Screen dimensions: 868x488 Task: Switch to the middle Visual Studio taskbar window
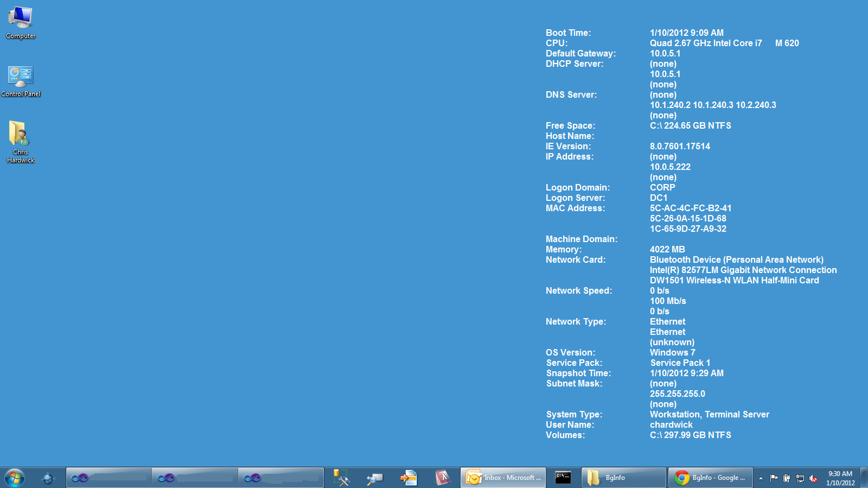point(195,478)
